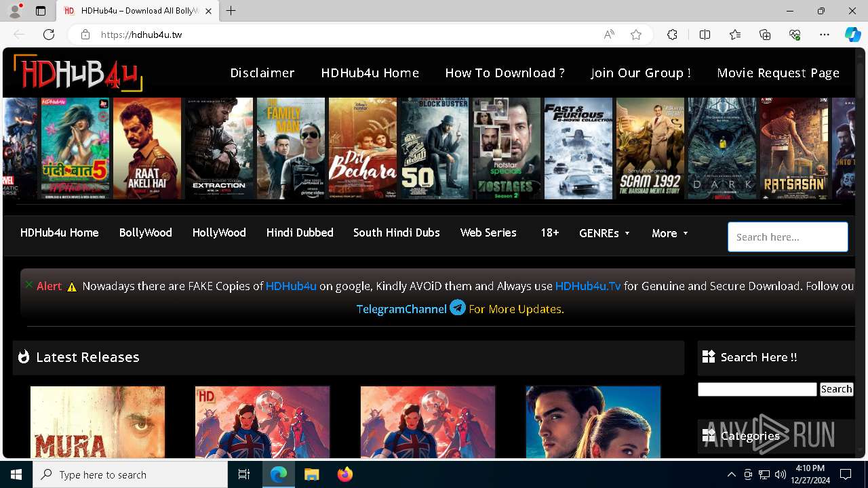View site information lock icon
The width and height of the screenshot is (868, 488).
click(85, 35)
